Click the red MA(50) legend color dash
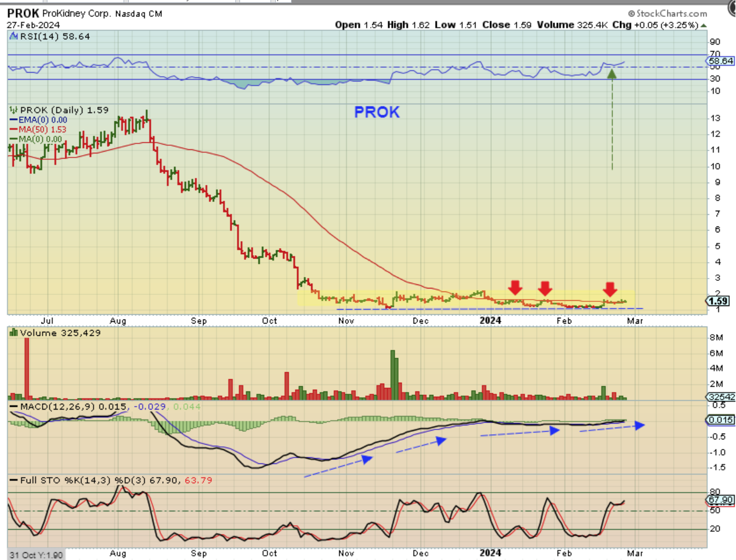The width and height of the screenshot is (736, 560). point(13,129)
